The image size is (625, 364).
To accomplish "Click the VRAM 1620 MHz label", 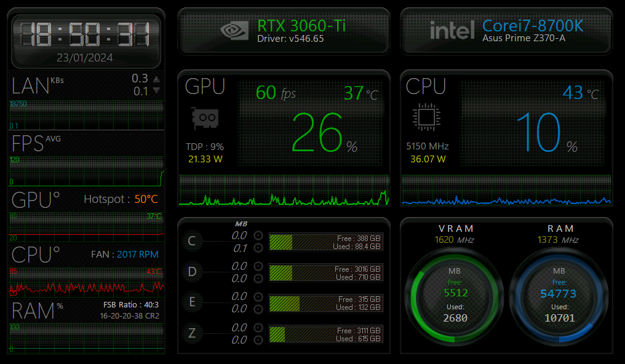I will (x=455, y=240).
